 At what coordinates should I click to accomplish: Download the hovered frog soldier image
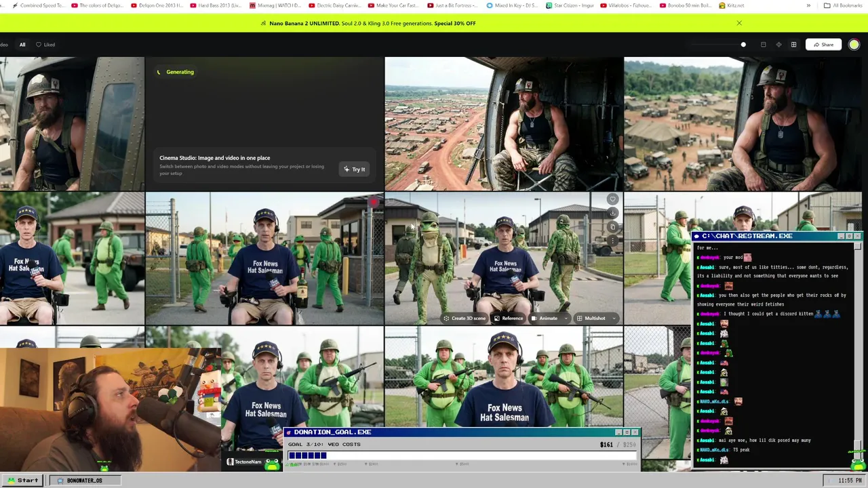612,213
